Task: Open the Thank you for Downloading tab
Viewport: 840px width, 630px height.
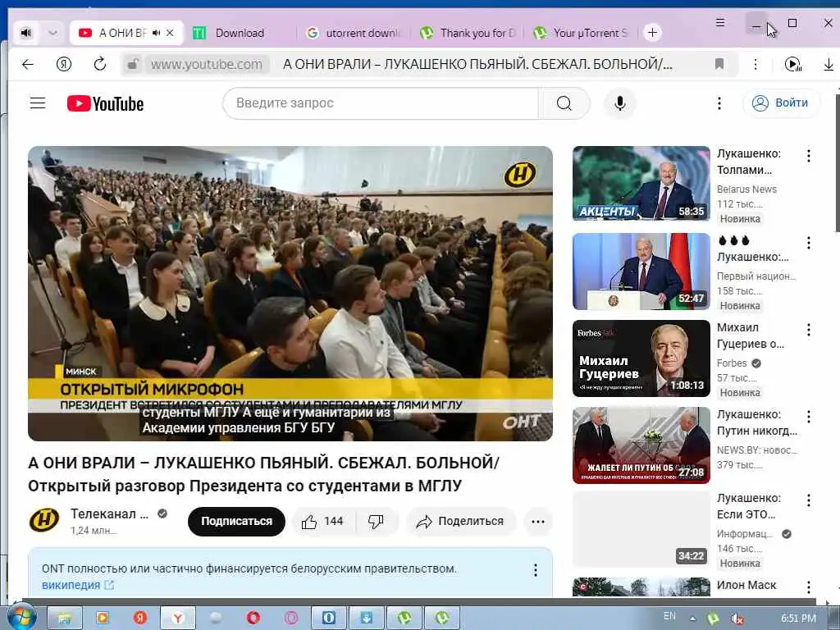Action: 467,33
